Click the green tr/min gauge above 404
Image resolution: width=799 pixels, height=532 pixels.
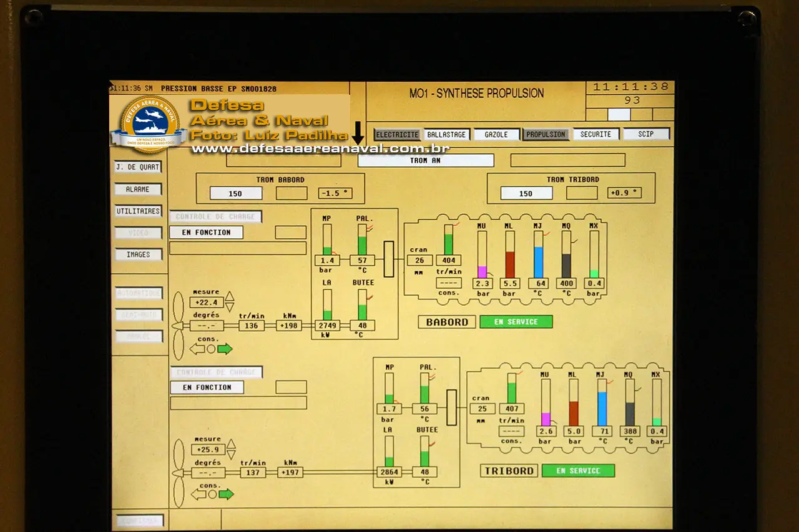(448, 240)
